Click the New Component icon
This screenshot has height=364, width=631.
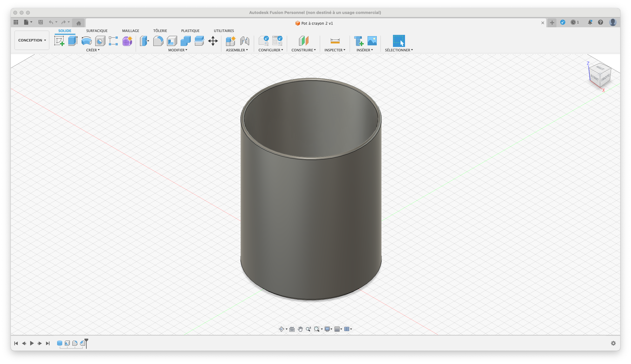pyautogui.click(x=231, y=41)
